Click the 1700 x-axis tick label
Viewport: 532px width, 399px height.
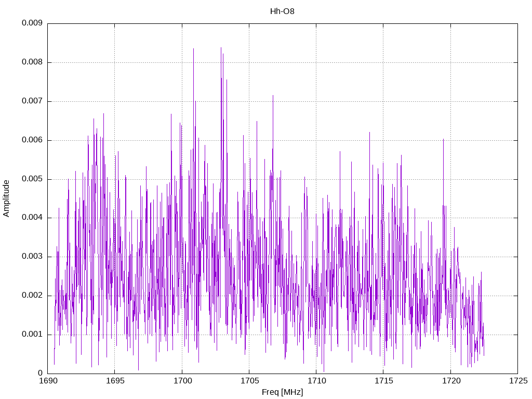tap(182, 381)
